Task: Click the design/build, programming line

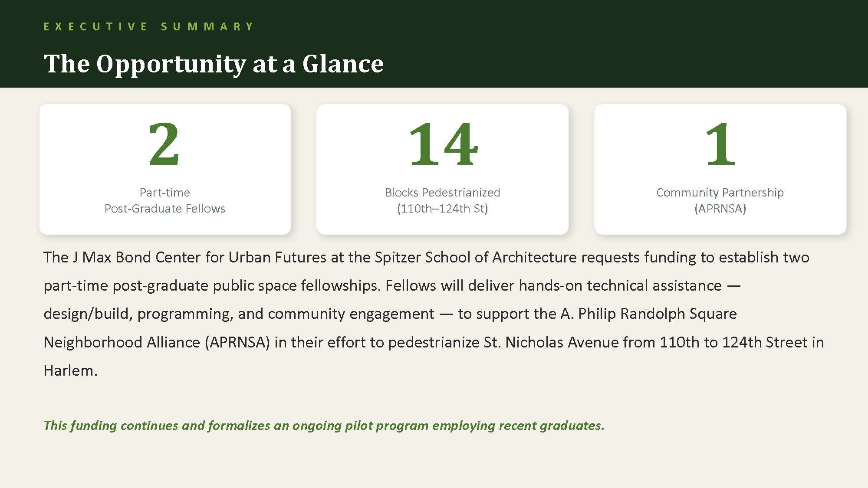Action: coord(390,314)
